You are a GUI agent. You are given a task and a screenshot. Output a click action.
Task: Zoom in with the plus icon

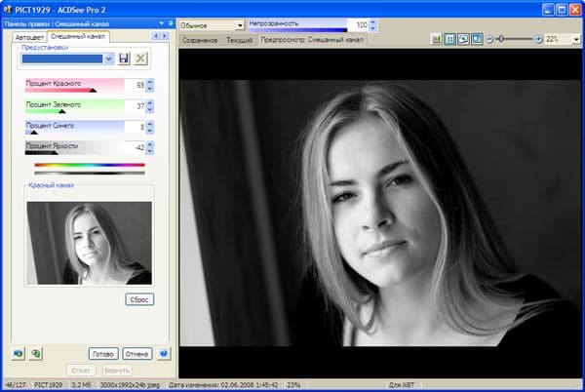tap(538, 39)
